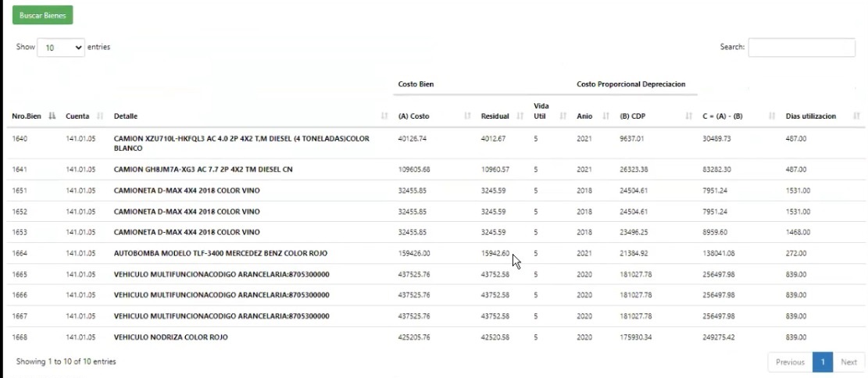The width and height of the screenshot is (868, 378).
Task: Click Costo Proporcional Depreciacion group header
Action: [x=631, y=84]
